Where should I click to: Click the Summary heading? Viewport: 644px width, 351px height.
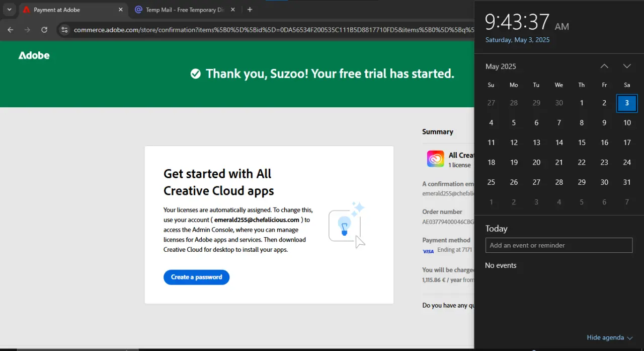click(438, 131)
